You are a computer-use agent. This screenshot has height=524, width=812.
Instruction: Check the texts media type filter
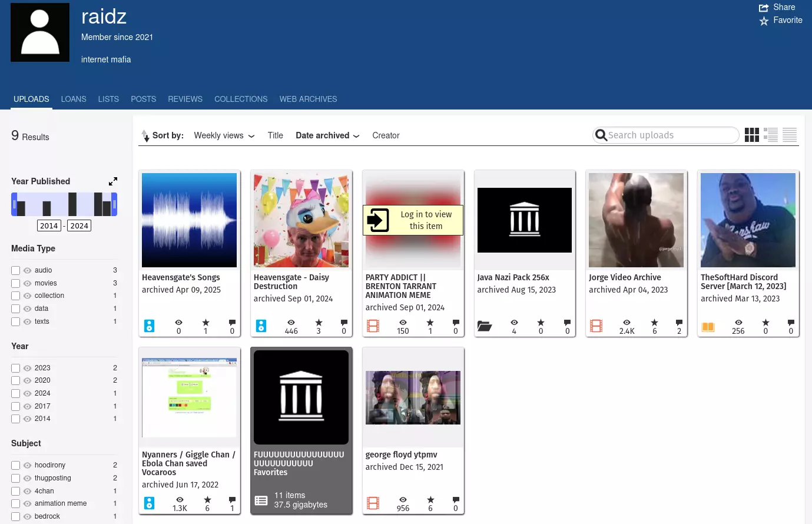click(x=16, y=321)
